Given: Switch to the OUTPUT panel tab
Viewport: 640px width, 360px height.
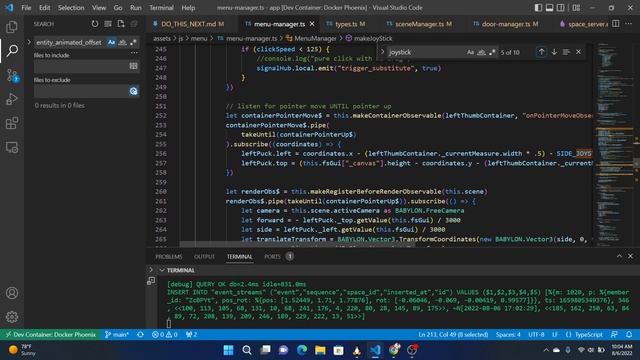Looking at the screenshot, I should 204,257.
